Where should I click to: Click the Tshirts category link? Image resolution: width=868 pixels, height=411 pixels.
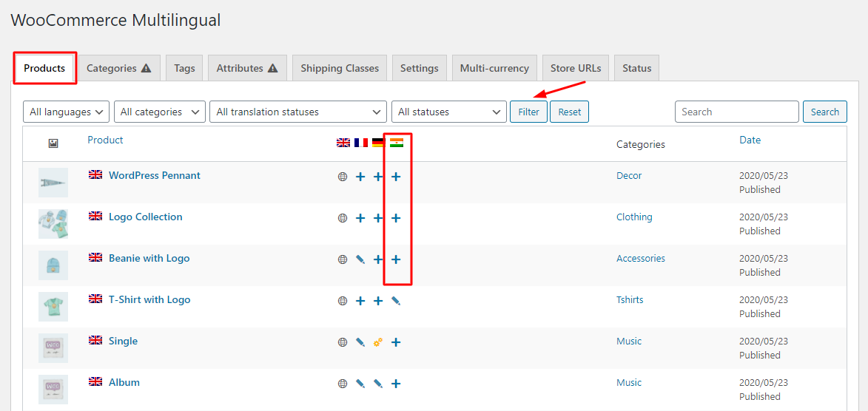point(630,300)
